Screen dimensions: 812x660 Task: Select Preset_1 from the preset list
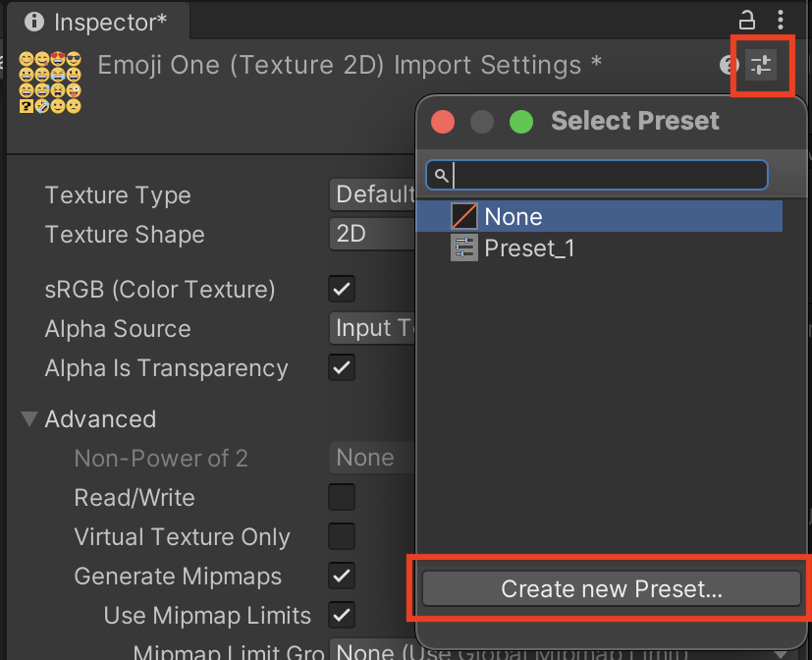530,248
